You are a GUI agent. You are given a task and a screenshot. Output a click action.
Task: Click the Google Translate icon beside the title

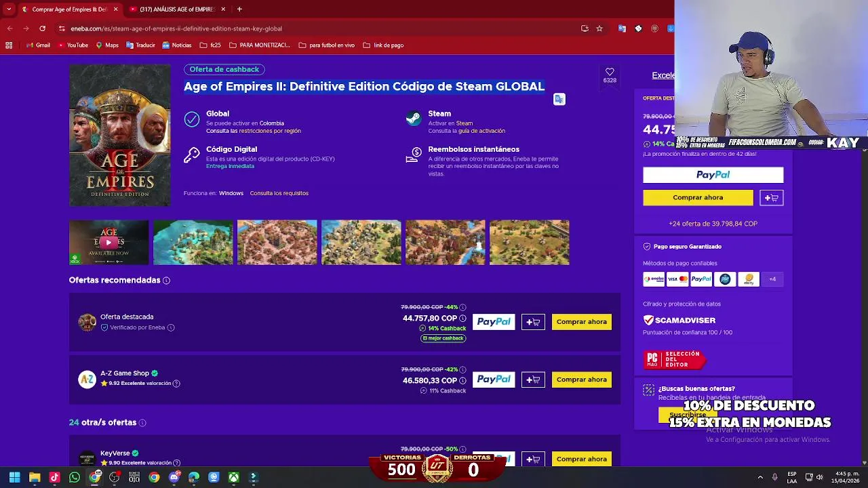(x=559, y=99)
